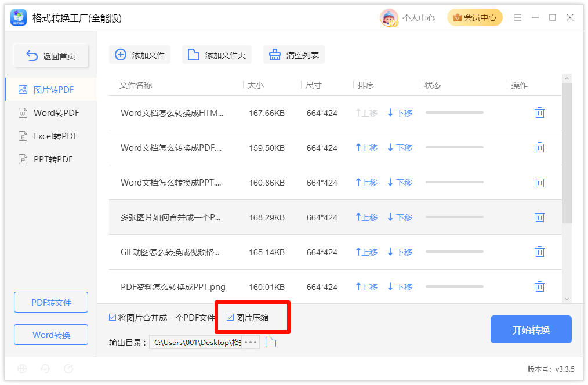Image resolution: width=588 pixels, height=385 pixels.
Task: Click the output directory path field
Action: point(196,342)
